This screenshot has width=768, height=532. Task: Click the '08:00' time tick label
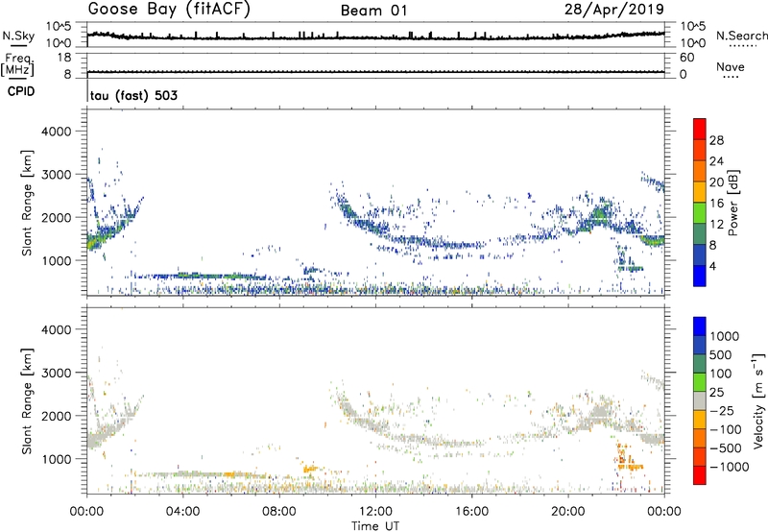point(278,512)
